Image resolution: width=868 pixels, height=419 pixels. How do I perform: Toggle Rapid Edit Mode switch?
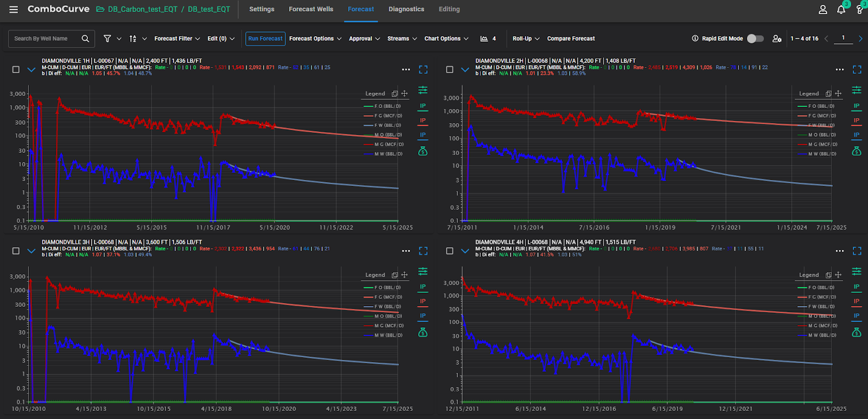point(755,38)
